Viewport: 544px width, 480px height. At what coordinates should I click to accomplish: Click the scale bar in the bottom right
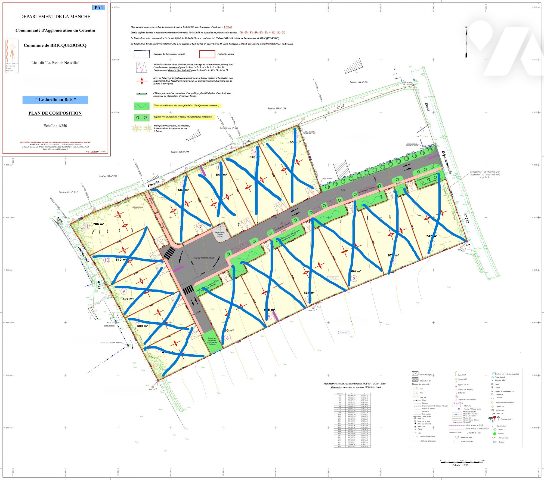click(x=462, y=462)
